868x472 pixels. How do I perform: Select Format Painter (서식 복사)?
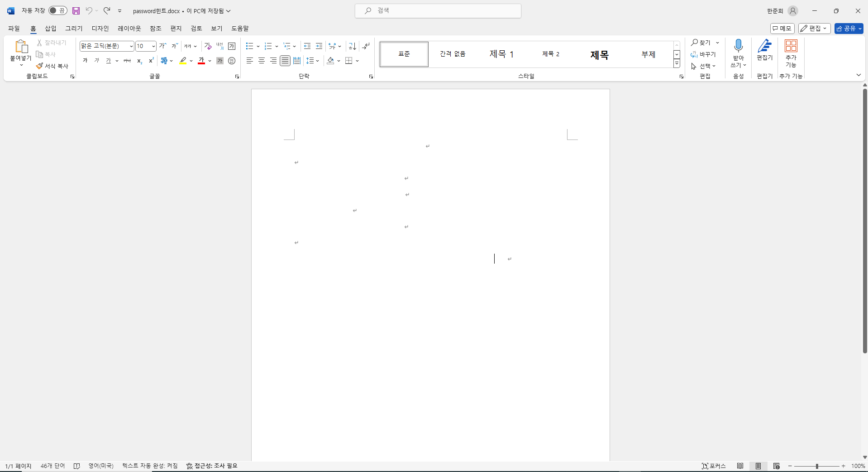click(x=52, y=66)
